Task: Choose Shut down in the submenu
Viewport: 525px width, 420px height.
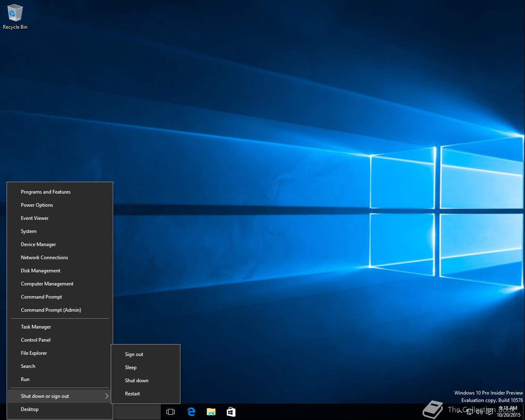Action: coord(146,381)
